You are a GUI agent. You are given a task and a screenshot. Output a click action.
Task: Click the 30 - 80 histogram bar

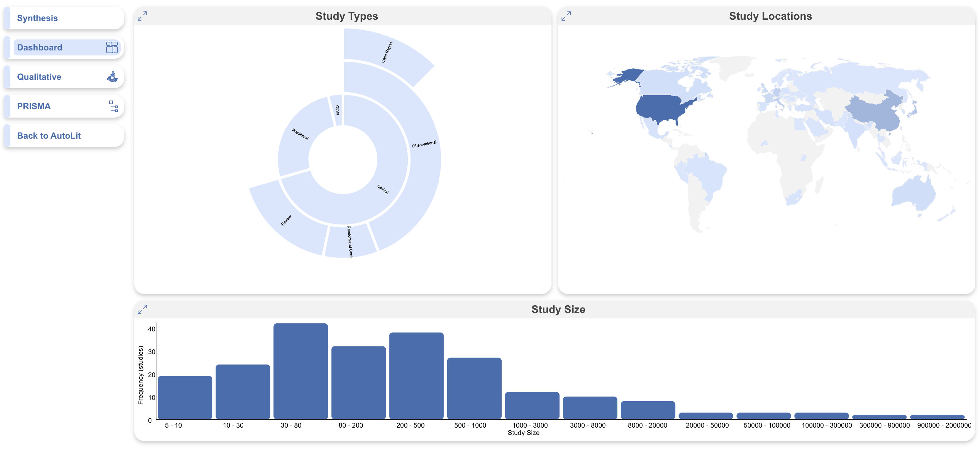[300, 371]
